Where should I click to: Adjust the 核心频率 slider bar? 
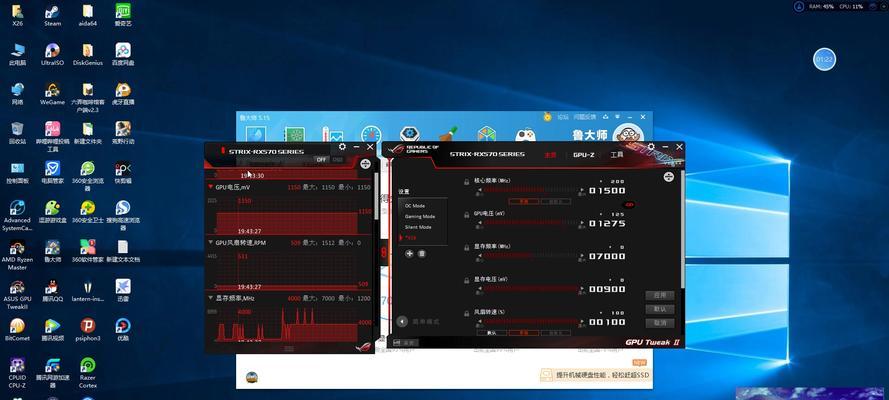click(x=531, y=189)
